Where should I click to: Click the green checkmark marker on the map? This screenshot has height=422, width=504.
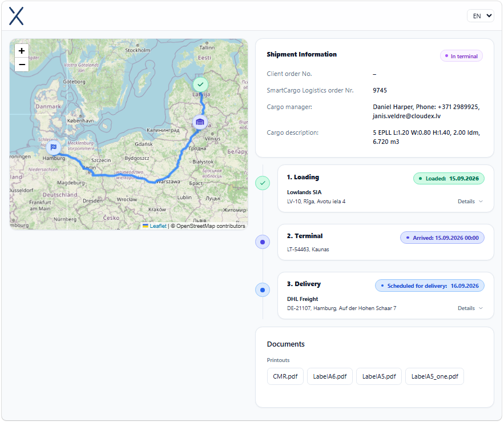click(200, 85)
